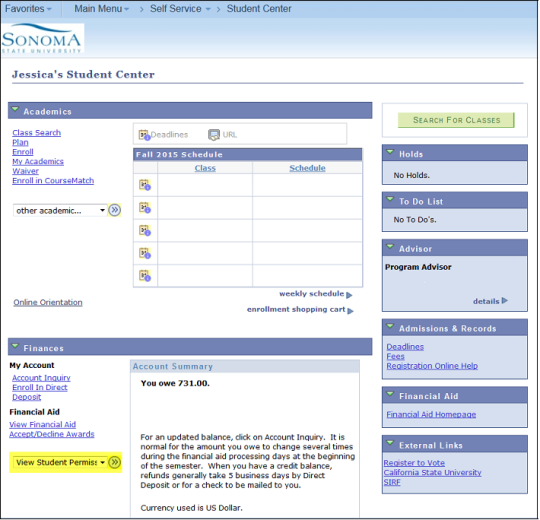
Task: Click the URL icon above schedule
Action: click(214, 135)
